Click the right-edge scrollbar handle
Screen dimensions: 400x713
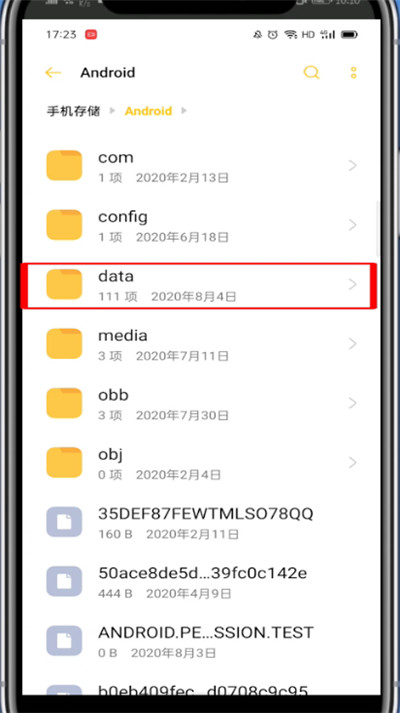pos(377,227)
